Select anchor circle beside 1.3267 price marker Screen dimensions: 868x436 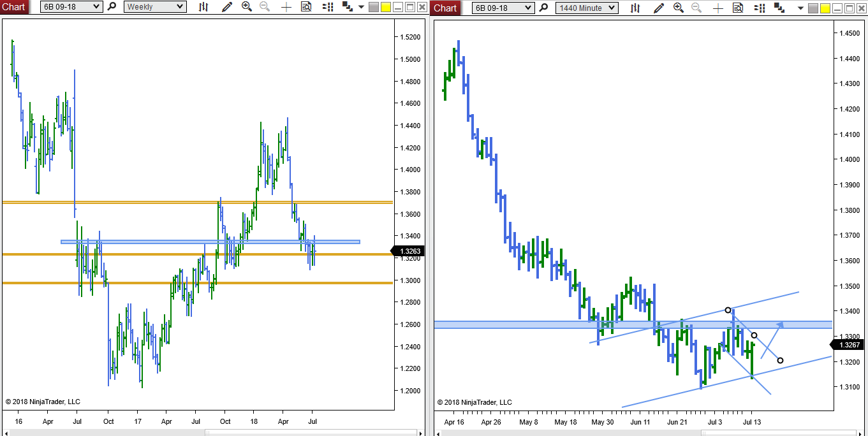point(780,360)
